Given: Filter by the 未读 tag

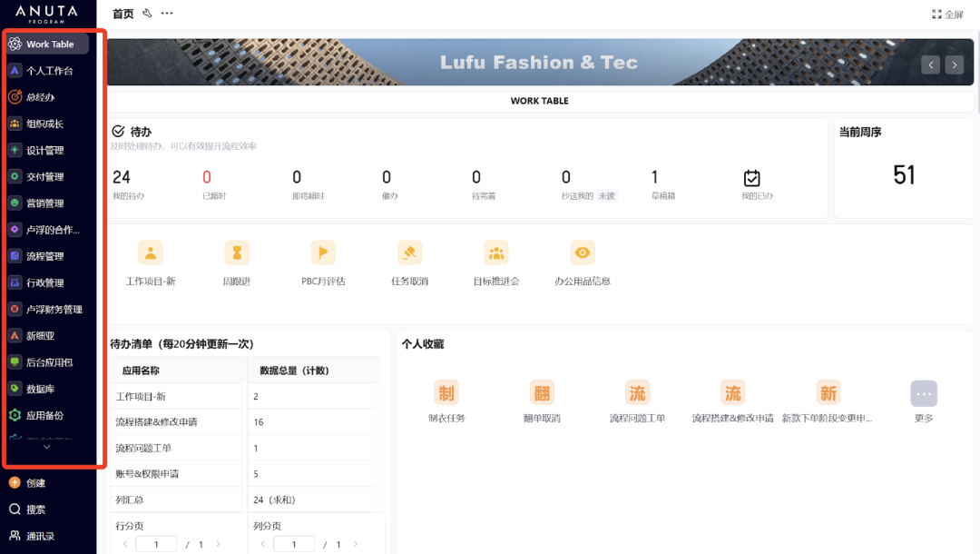Looking at the screenshot, I should (607, 195).
